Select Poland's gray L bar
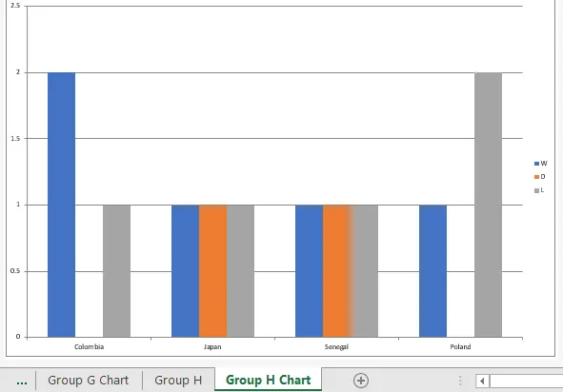563x392 pixels. 489,205
